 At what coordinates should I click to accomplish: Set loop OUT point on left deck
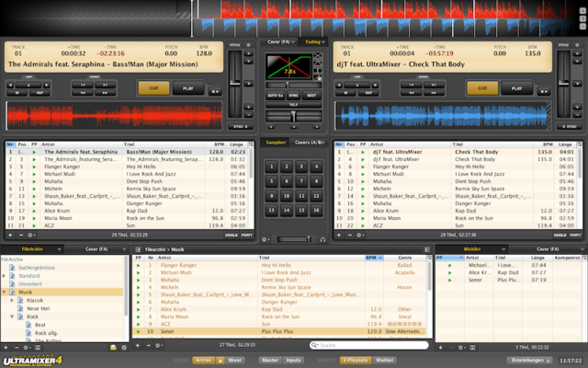pos(40,93)
